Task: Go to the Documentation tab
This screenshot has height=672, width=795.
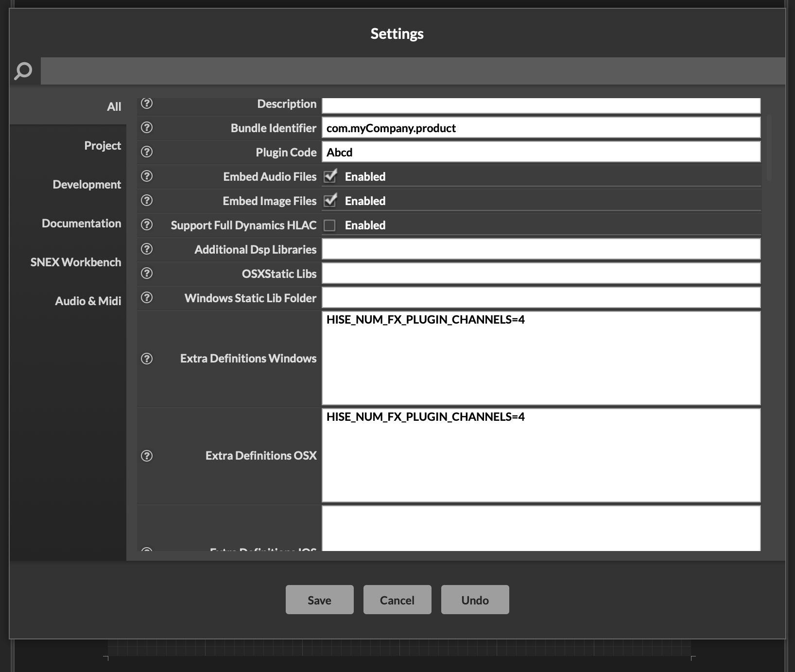Action: [x=68, y=223]
